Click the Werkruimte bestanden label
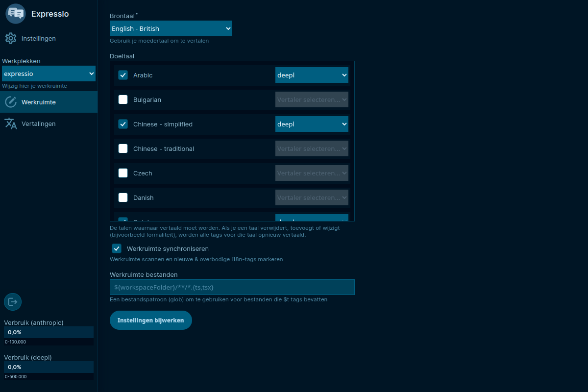 point(144,274)
